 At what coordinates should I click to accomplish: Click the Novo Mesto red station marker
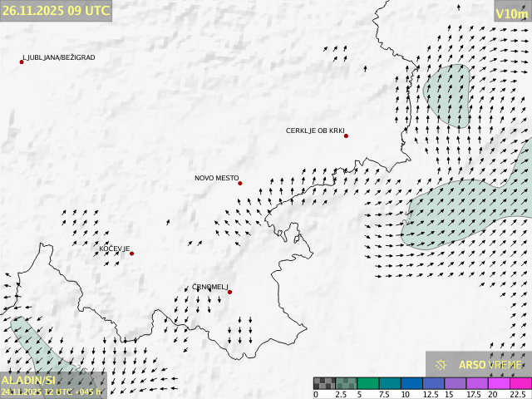click(x=240, y=183)
